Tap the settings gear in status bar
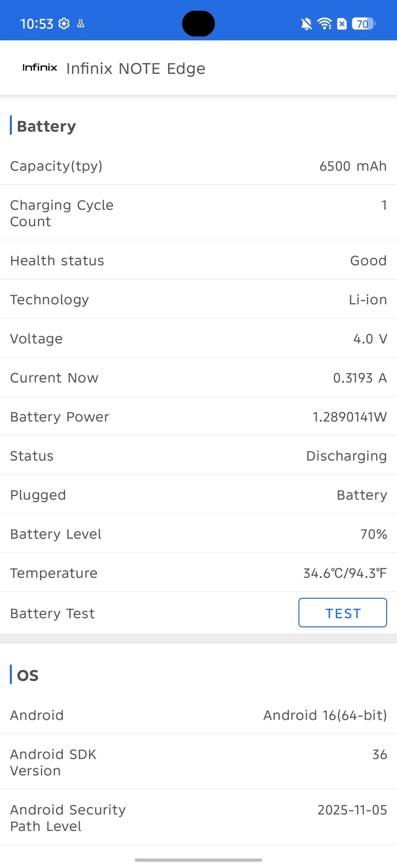This screenshot has height=868, width=397. [x=64, y=24]
